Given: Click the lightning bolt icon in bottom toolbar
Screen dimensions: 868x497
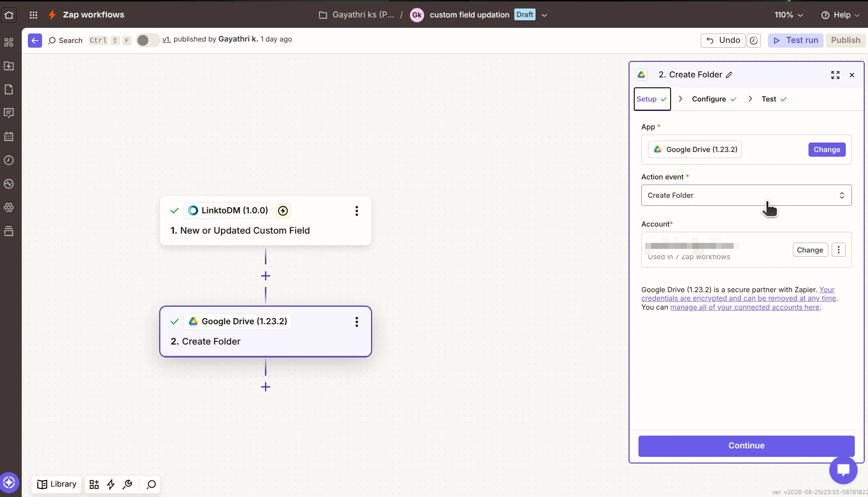Looking at the screenshot, I should [111, 485].
